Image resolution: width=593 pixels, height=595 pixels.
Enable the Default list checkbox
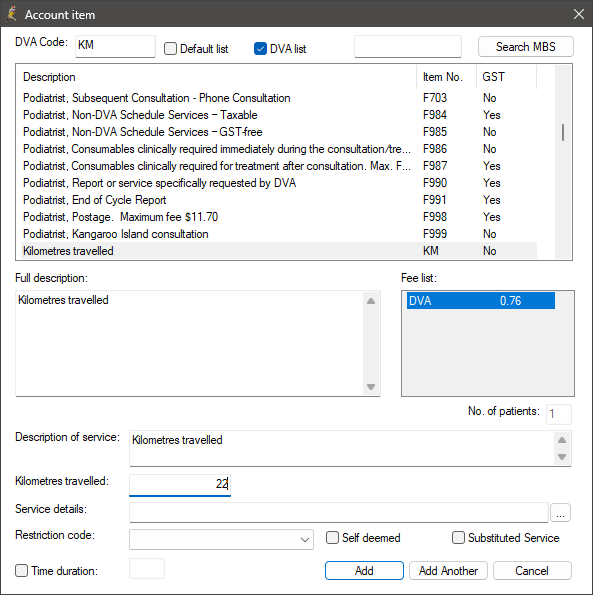170,49
